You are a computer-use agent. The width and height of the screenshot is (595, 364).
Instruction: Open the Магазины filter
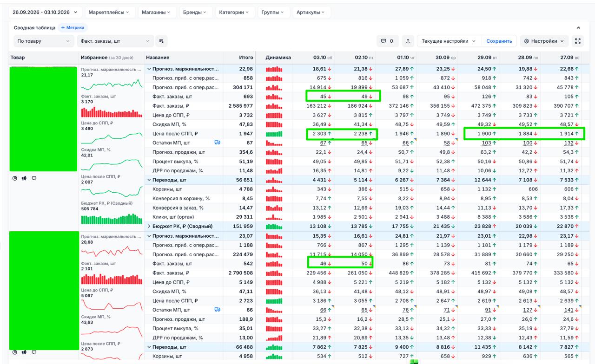coord(157,12)
